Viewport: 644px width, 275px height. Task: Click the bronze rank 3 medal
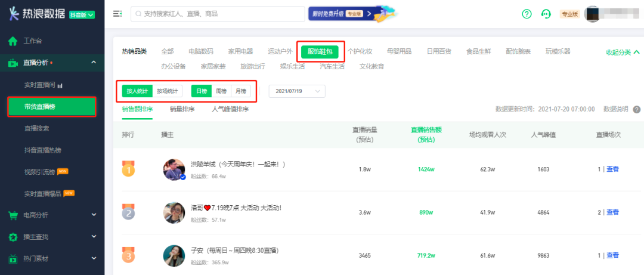tap(128, 255)
